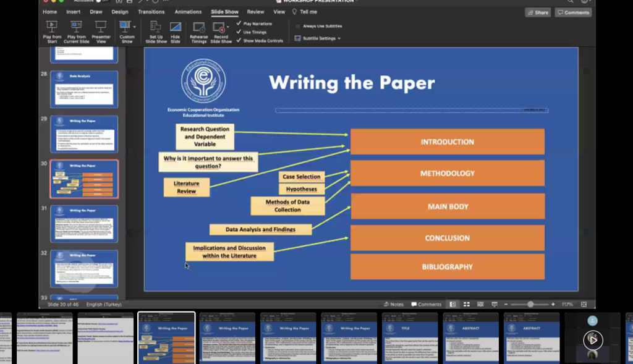Fit slide to current window
This screenshot has height=364, width=633.
[584, 304]
